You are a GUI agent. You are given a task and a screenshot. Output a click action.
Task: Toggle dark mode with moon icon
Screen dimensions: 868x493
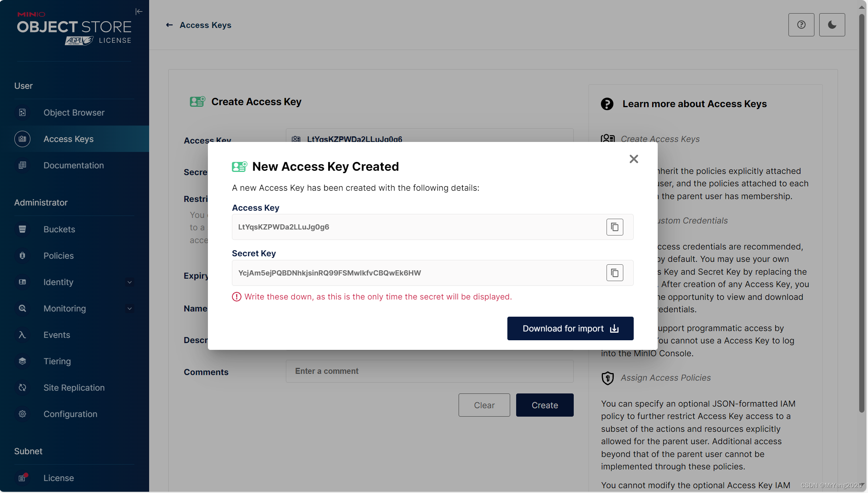click(x=832, y=25)
